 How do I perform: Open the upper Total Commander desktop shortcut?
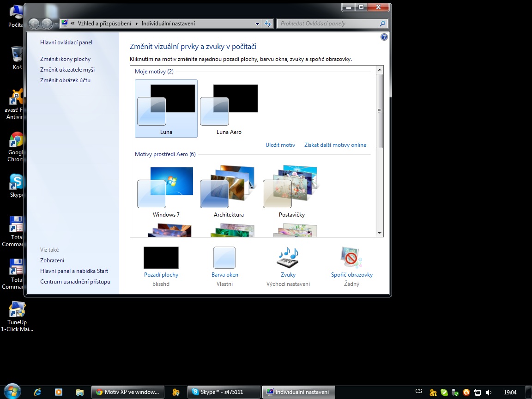13,231
